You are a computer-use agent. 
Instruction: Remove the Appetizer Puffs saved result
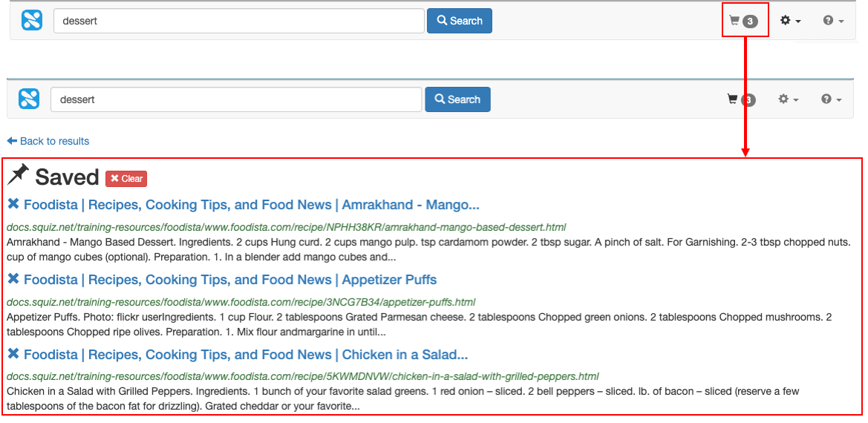[x=13, y=279]
